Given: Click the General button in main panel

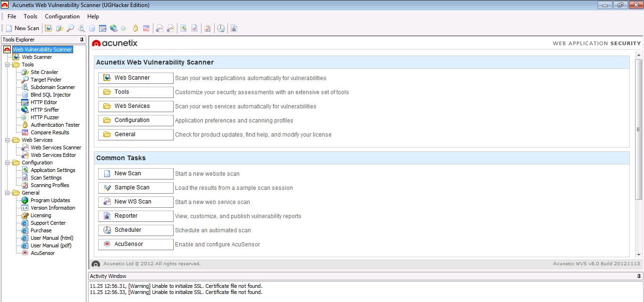Looking at the screenshot, I should [136, 135].
